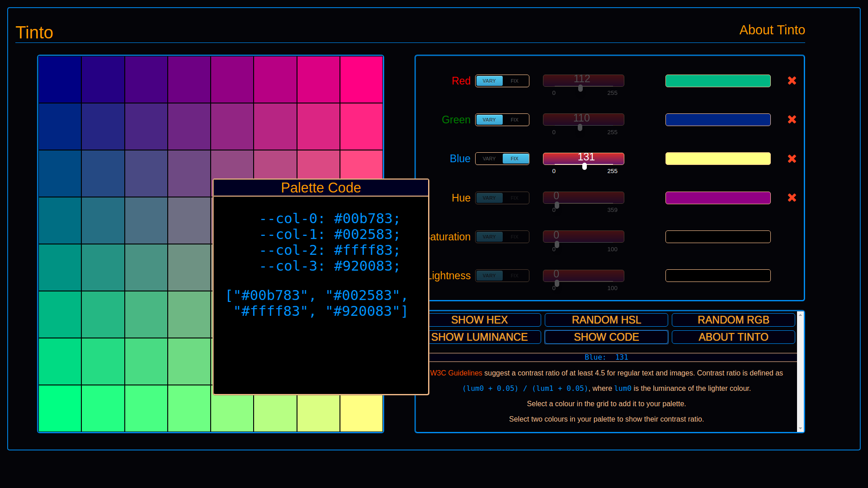868x488 pixels.
Task: Delete the purple palette swatch via X icon
Action: coord(792,198)
